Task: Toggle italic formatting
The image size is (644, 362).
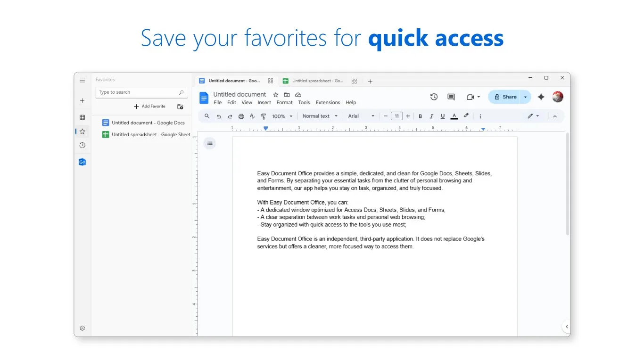Action: [431, 116]
